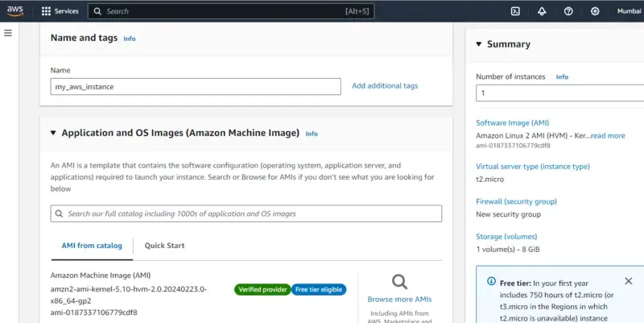
Task: Collapse the Summary panel
Action: (479, 44)
